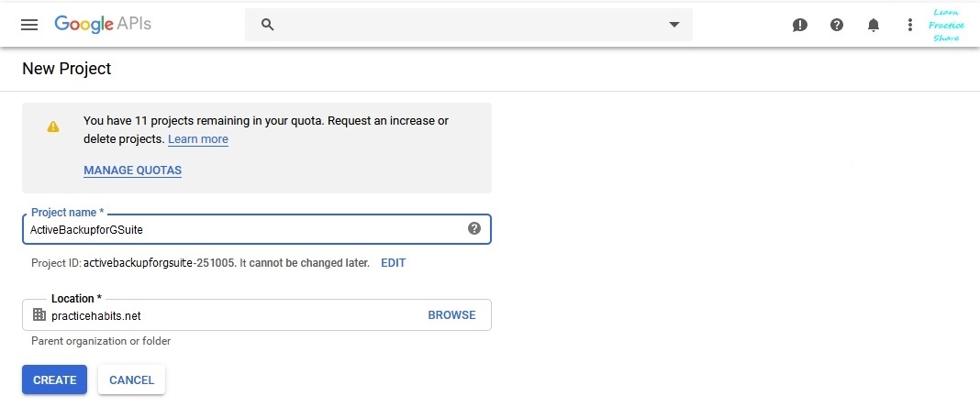Click the search magnifier icon
The height and width of the screenshot is (407, 980).
tap(268, 25)
